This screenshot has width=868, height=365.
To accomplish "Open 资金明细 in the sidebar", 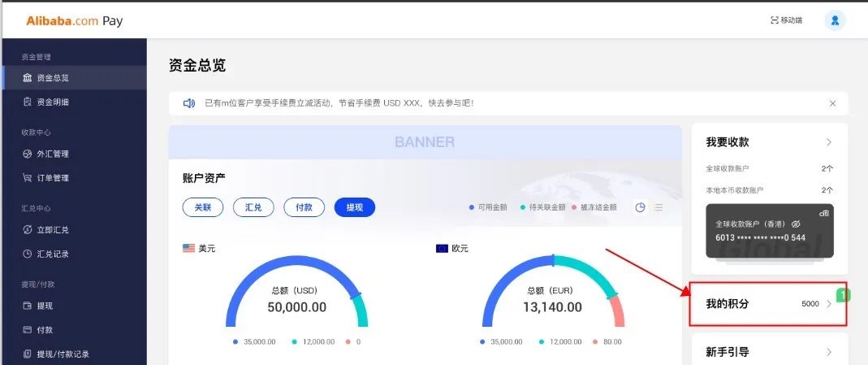I will 53,102.
